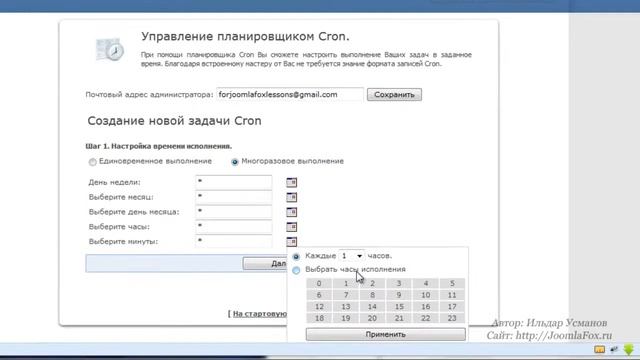
Task: Click the Управление планировщиком Cron title
Action: [x=245, y=37]
